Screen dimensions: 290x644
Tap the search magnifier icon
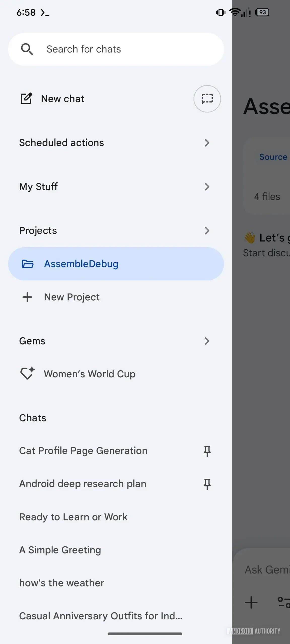click(27, 49)
